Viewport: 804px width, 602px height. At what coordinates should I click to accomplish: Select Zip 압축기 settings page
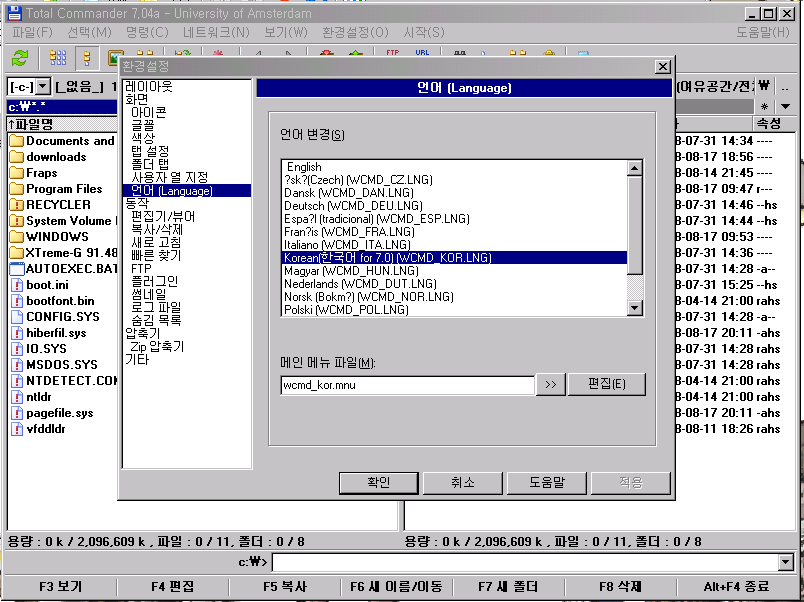(x=157, y=346)
